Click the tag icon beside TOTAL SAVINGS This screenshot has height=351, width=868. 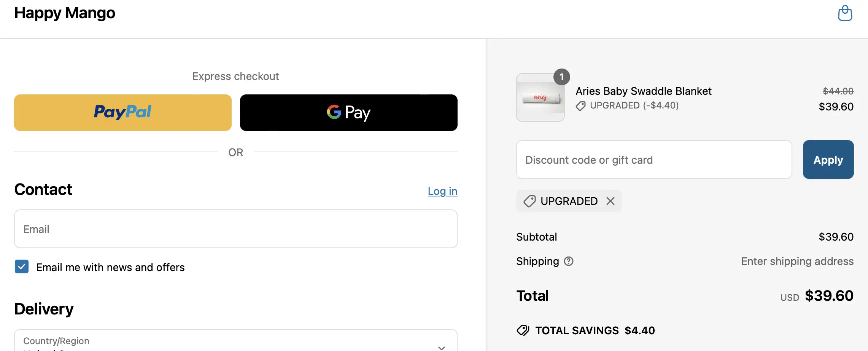coord(523,330)
